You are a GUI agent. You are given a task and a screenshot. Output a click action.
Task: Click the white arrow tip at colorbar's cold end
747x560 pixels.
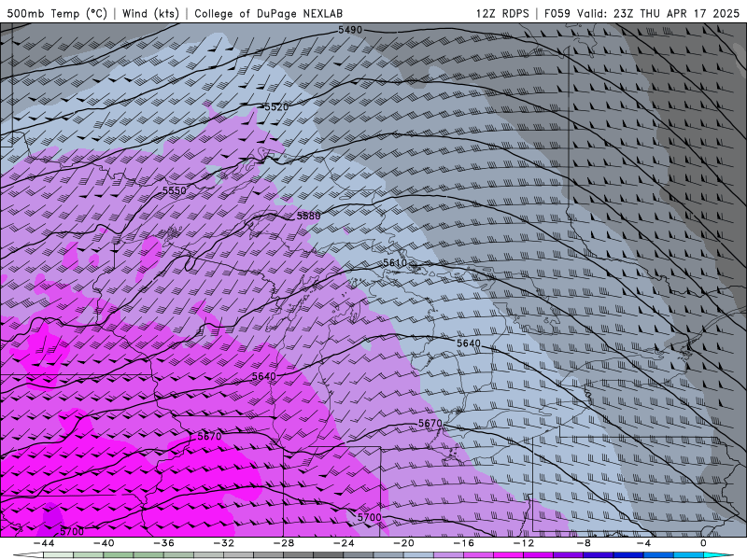coord(28,555)
